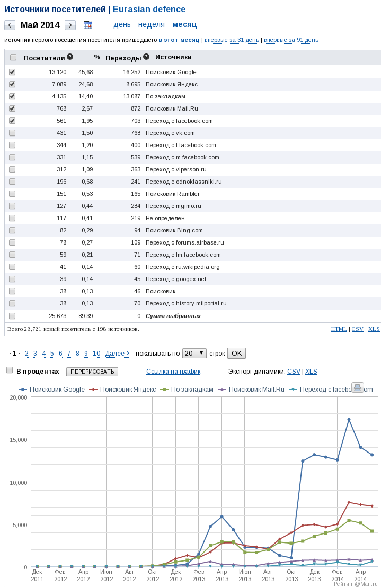Click Посетители column header
This screenshot has height=588, width=381.
click(45, 58)
